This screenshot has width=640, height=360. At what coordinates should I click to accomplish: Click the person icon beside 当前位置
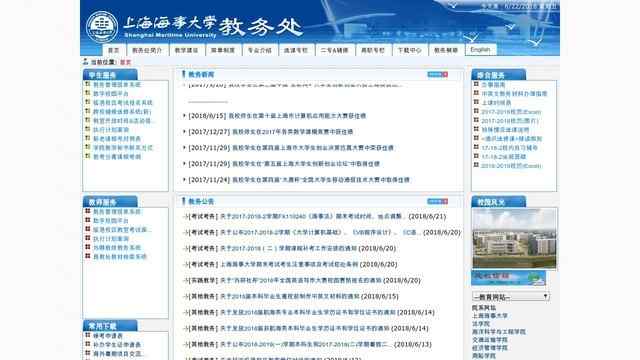[x=85, y=62]
